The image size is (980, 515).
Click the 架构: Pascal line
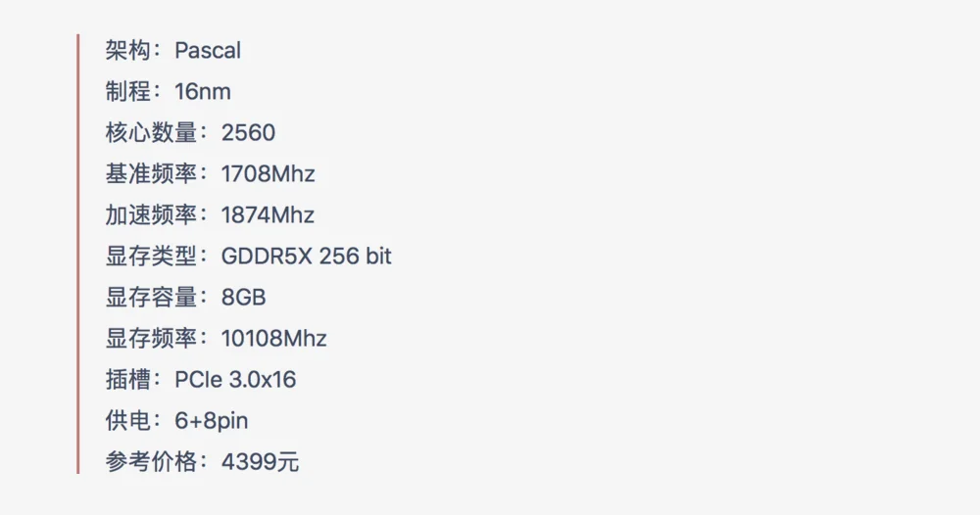[x=173, y=51]
